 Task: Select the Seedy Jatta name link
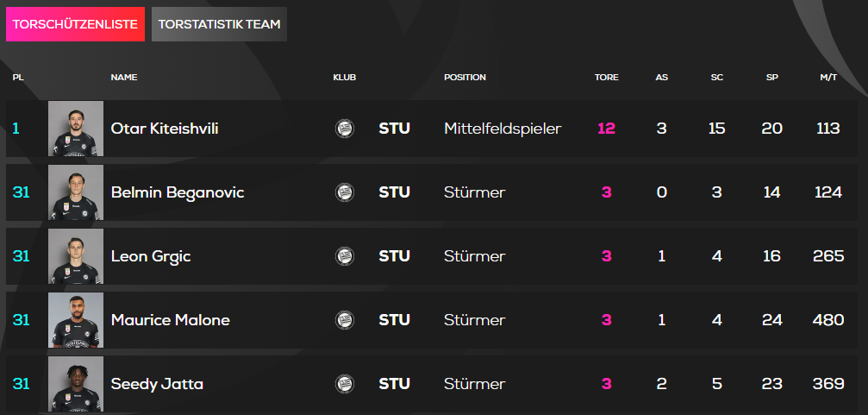coord(157,384)
